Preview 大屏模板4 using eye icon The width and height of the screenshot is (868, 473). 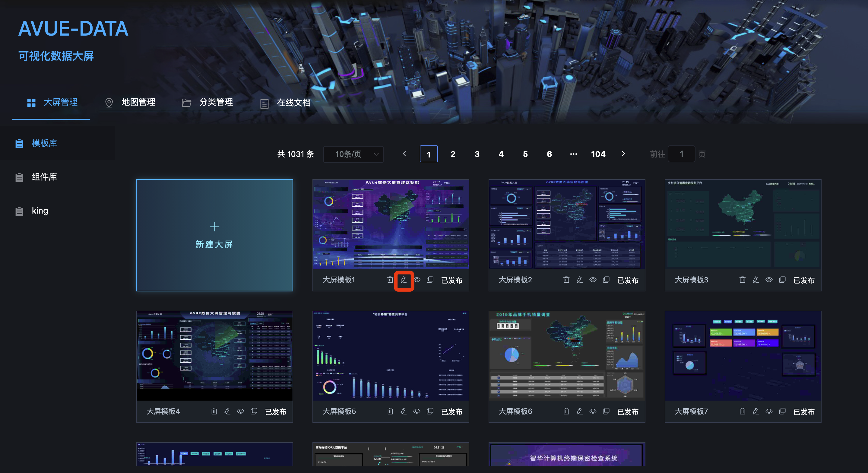[x=241, y=411]
